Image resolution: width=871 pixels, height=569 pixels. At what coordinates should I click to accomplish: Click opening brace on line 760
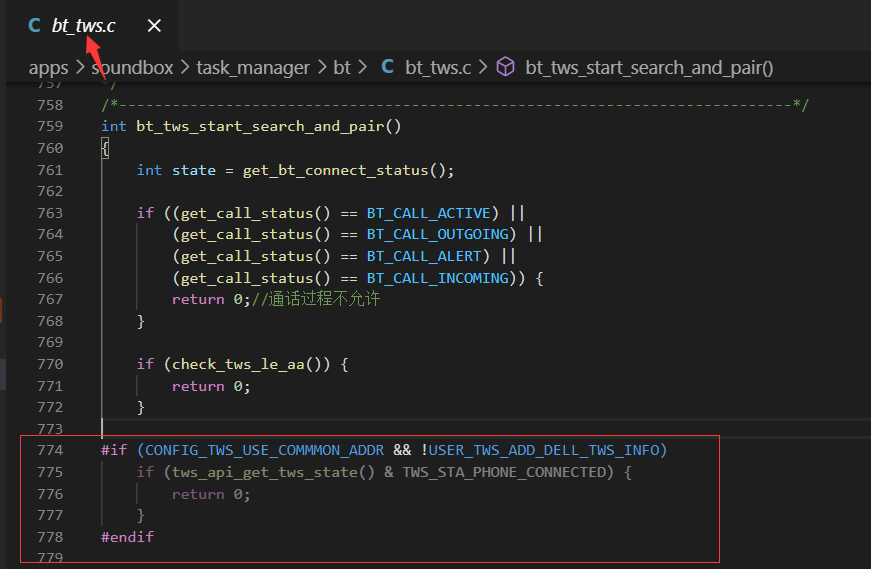105,148
